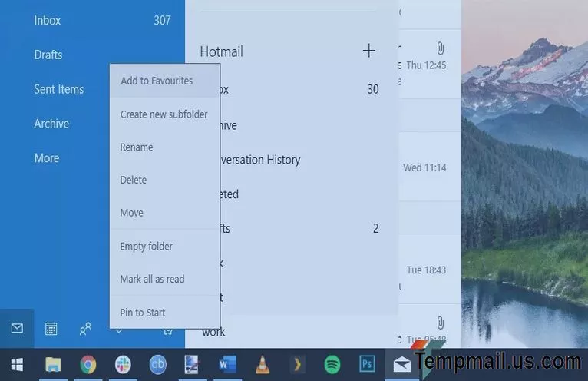Choose Create new subfolder option
This screenshot has height=381, width=588.
(164, 114)
